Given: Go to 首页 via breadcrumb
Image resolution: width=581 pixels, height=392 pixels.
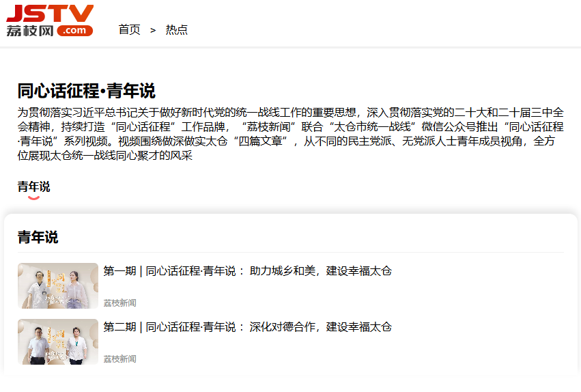Looking at the screenshot, I should tap(129, 30).
